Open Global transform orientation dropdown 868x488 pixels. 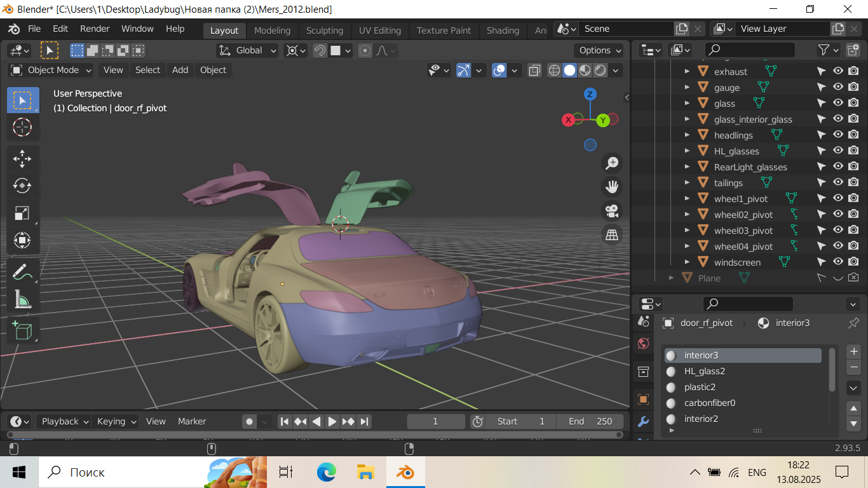(x=248, y=50)
